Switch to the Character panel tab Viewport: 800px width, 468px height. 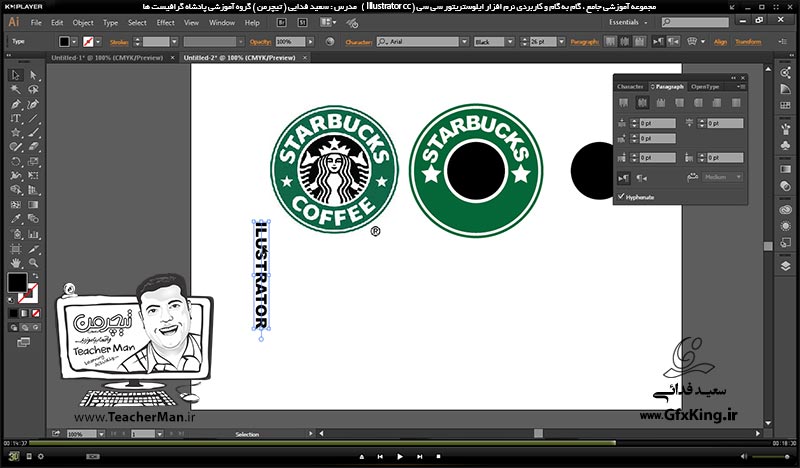[x=630, y=87]
